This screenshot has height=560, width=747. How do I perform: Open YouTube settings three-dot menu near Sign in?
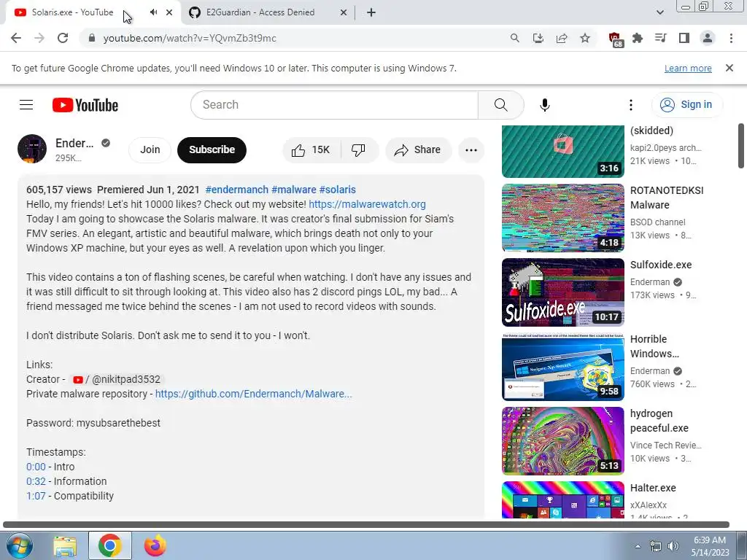(631, 105)
